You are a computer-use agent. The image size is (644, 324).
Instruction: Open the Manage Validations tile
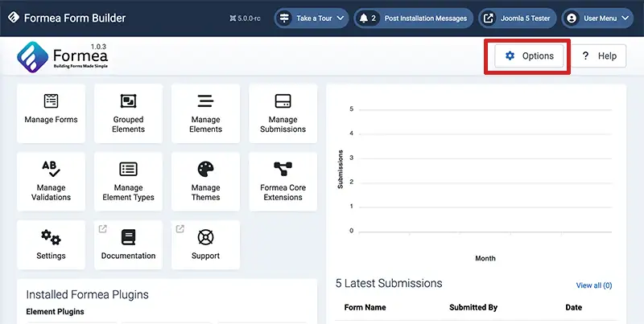[x=51, y=182]
